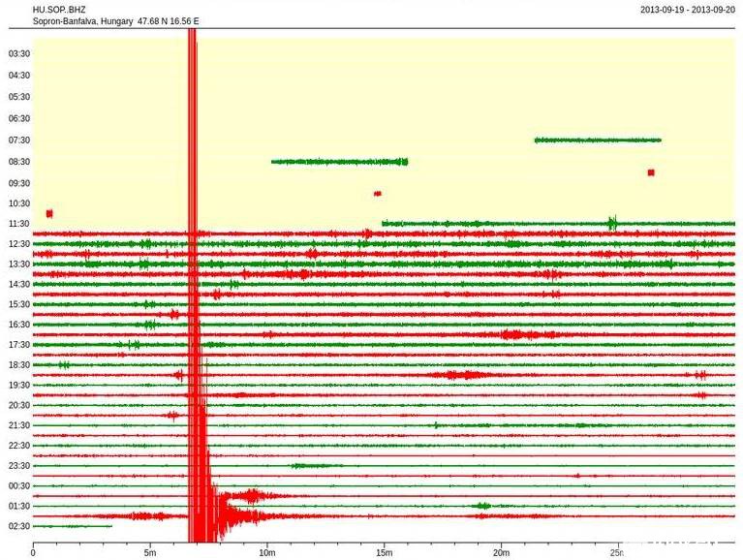The width and height of the screenshot is (743, 560).
Task: Click the red square marker left of the 11:30 label row
Action: (49, 214)
